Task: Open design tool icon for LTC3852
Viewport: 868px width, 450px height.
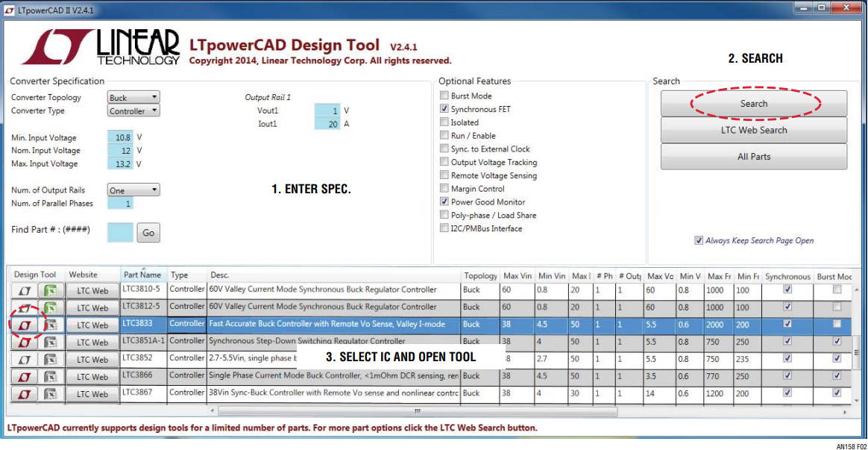Action: pyautogui.click(x=25, y=360)
